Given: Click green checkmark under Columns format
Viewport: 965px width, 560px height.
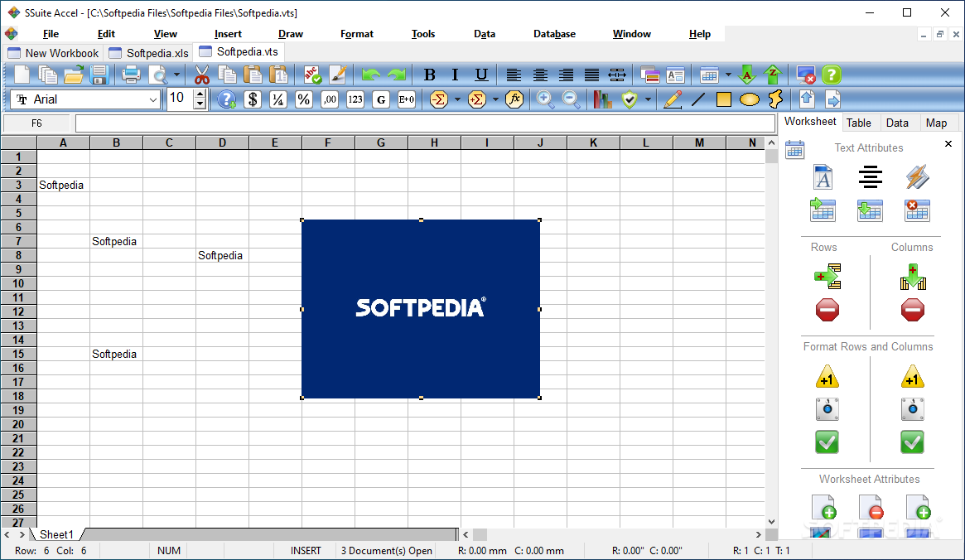Looking at the screenshot, I should [x=913, y=442].
